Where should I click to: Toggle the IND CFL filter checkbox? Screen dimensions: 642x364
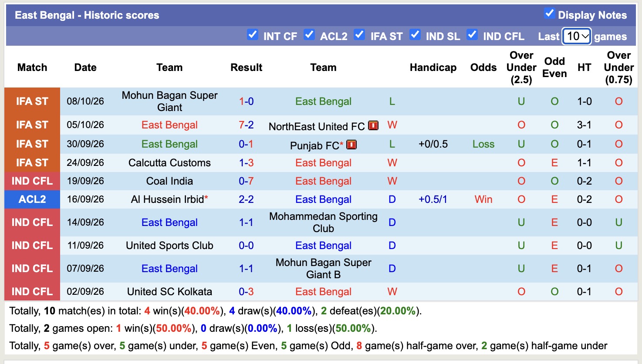pos(472,34)
